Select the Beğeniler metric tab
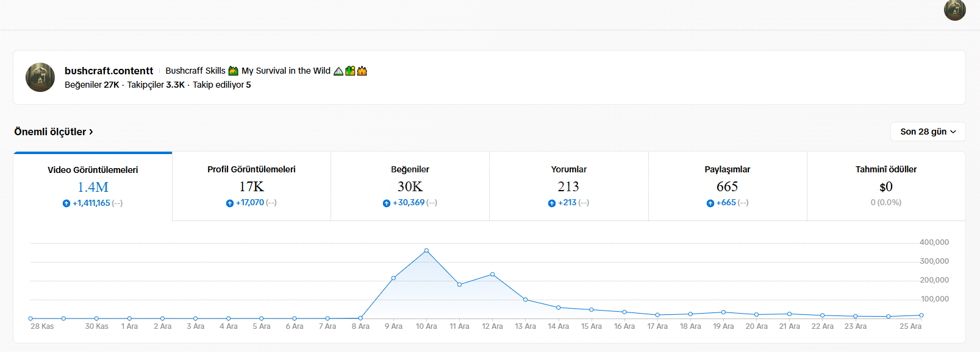 coord(410,186)
